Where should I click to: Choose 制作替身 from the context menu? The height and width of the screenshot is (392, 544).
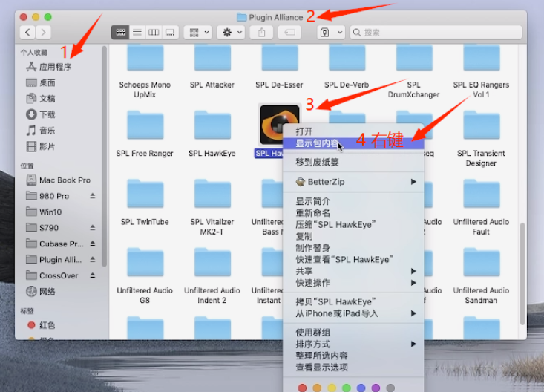pyautogui.click(x=353, y=248)
